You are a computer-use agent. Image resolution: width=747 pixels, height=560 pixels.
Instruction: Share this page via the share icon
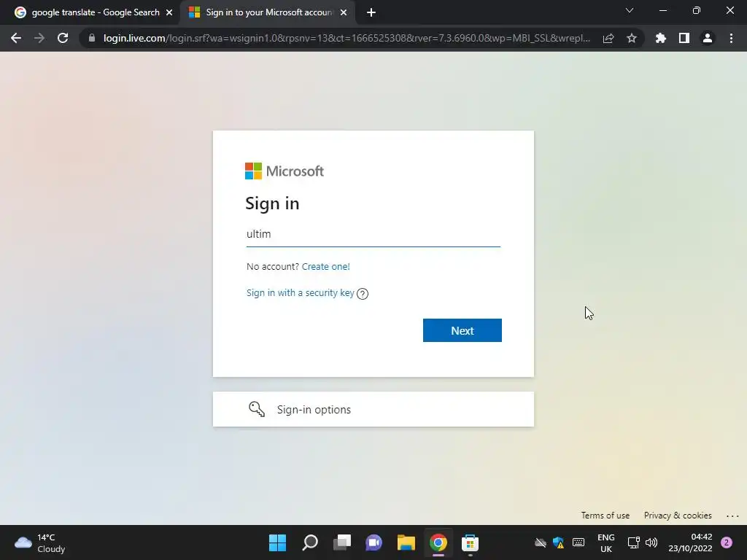[x=608, y=38]
